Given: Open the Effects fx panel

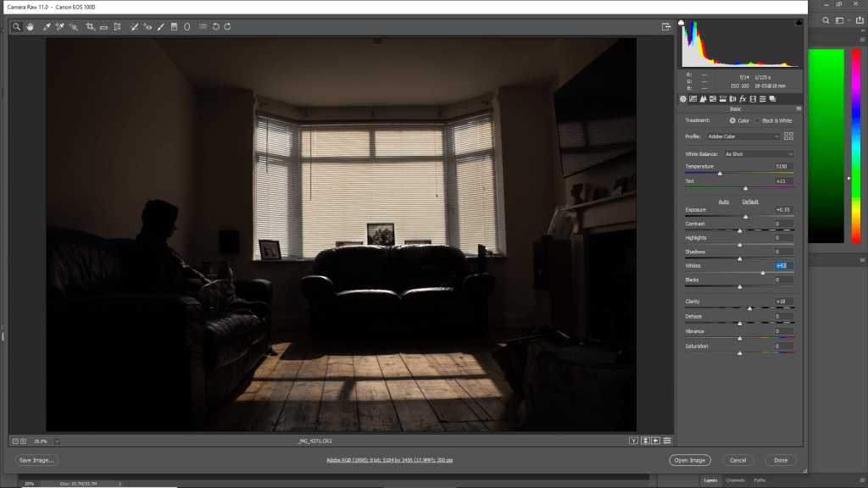Looking at the screenshot, I should (x=743, y=99).
